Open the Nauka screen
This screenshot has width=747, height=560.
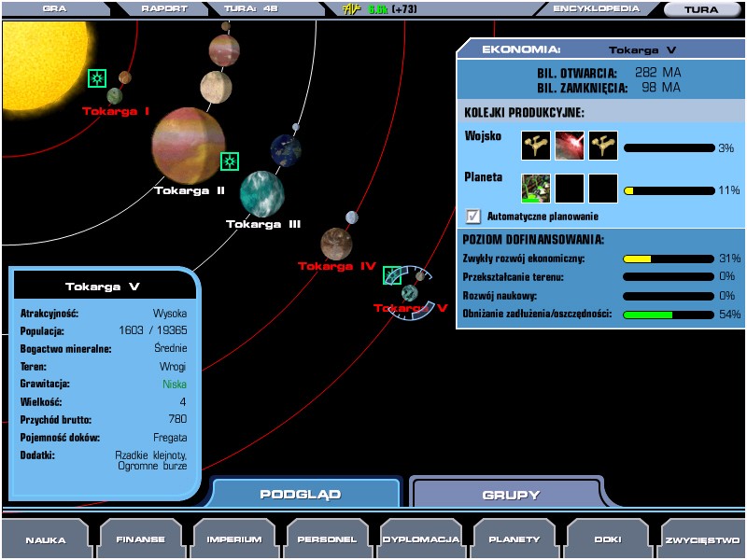(x=45, y=539)
